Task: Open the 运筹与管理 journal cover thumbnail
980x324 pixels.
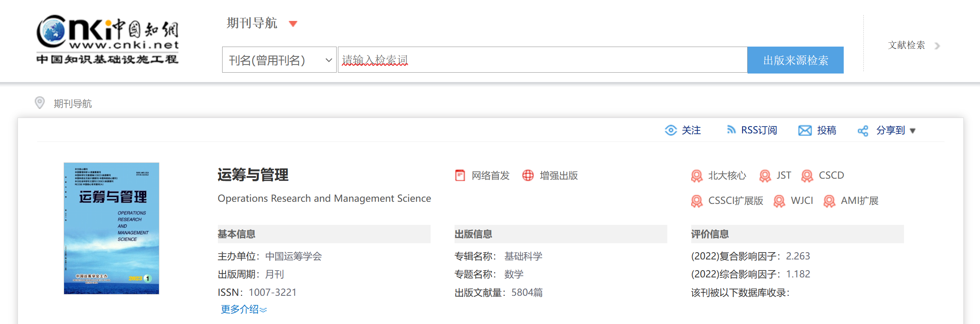Action: coord(111,228)
